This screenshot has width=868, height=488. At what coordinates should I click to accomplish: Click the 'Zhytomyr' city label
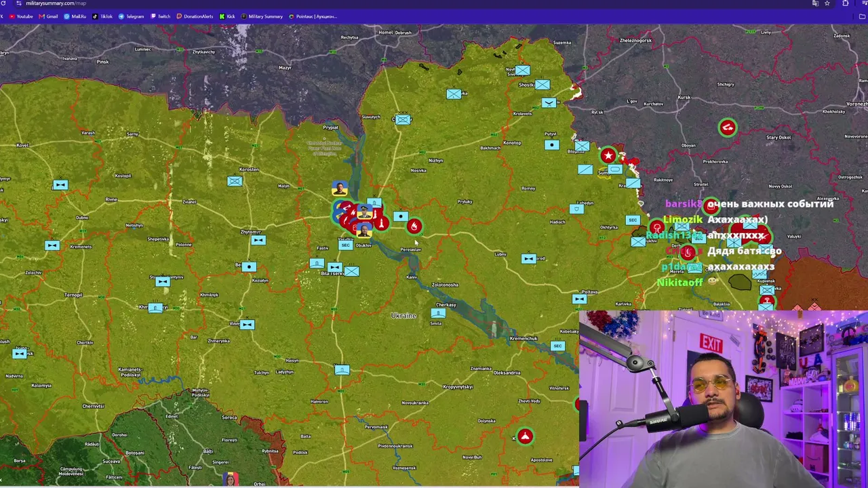[x=251, y=232]
